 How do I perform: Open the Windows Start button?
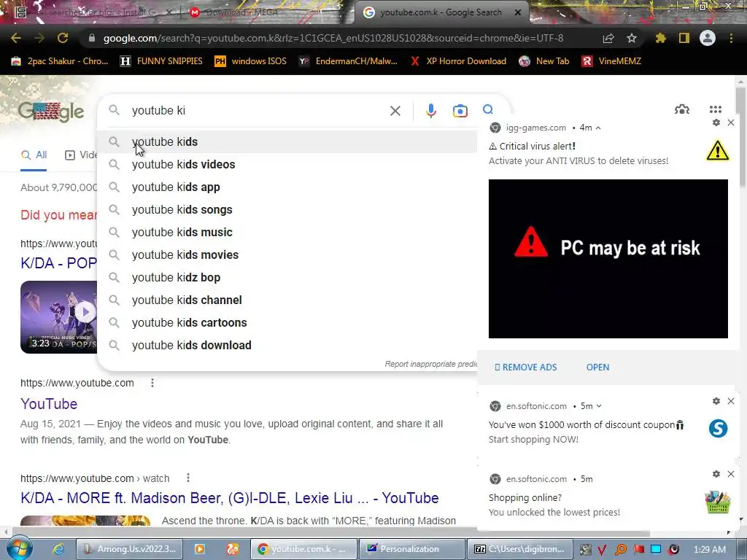(x=19, y=548)
